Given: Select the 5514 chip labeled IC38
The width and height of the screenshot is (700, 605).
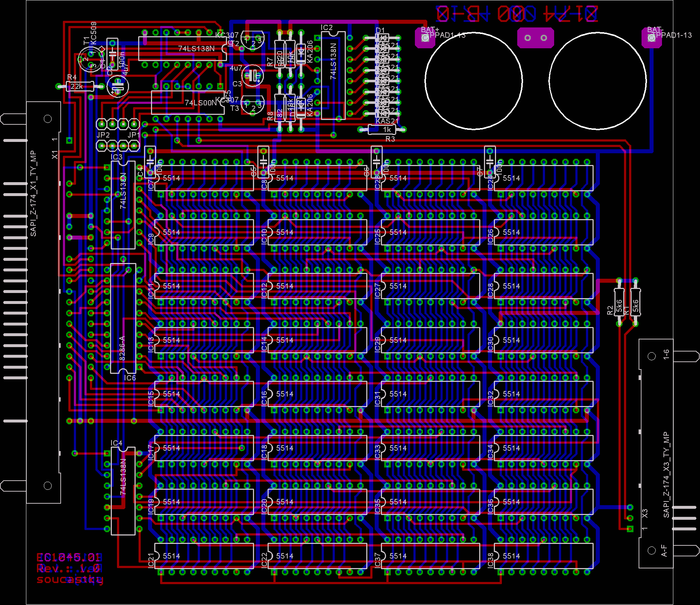Looking at the screenshot, I should (544, 556).
